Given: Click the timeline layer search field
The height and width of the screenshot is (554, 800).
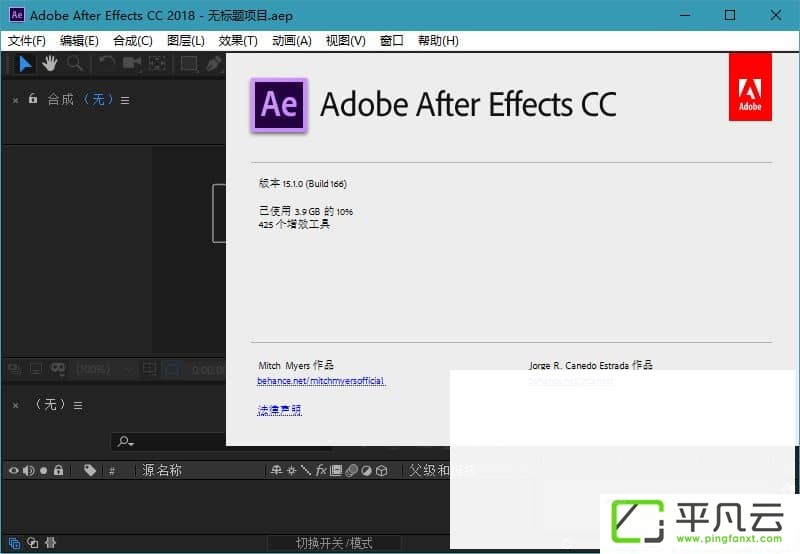Looking at the screenshot, I should pyautogui.click(x=168, y=441).
